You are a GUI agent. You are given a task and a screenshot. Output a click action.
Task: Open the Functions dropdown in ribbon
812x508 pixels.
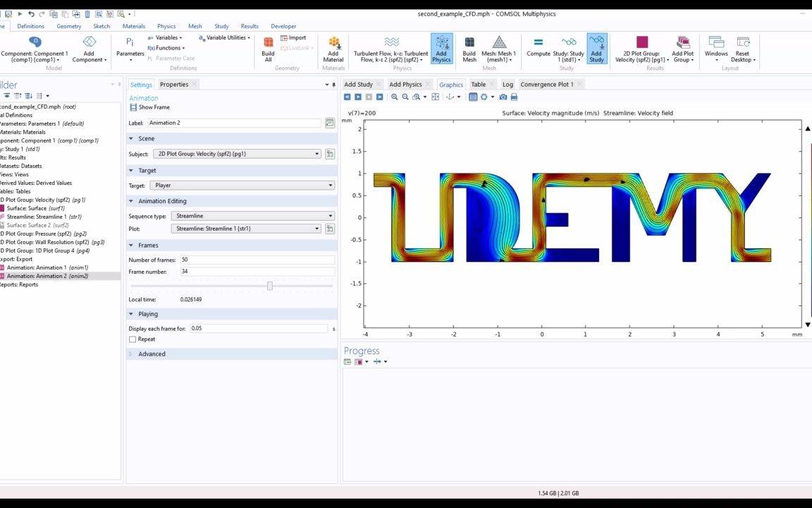click(166, 48)
